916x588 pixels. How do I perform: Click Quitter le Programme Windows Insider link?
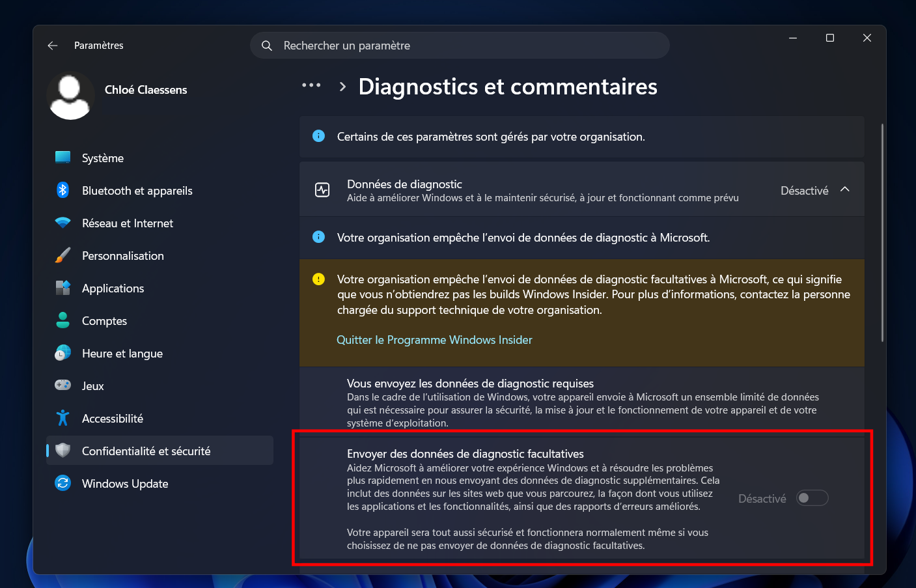pyautogui.click(x=434, y=340)
